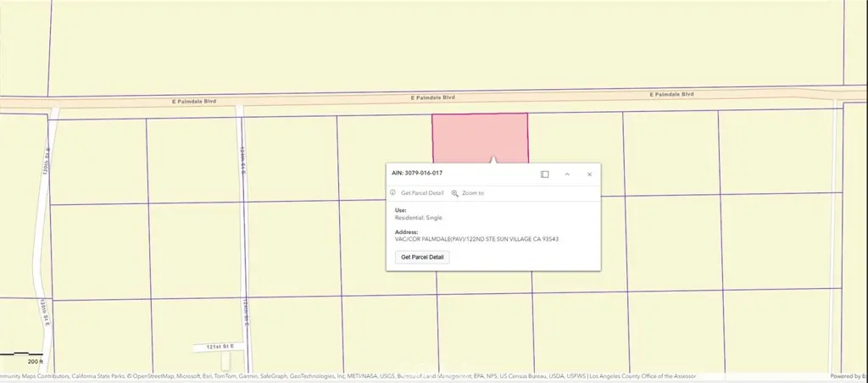Viewport: 868px width, 383px height.
Task: Click the right E Palmdale Blvd label
Action: click(x=671, y=95)
